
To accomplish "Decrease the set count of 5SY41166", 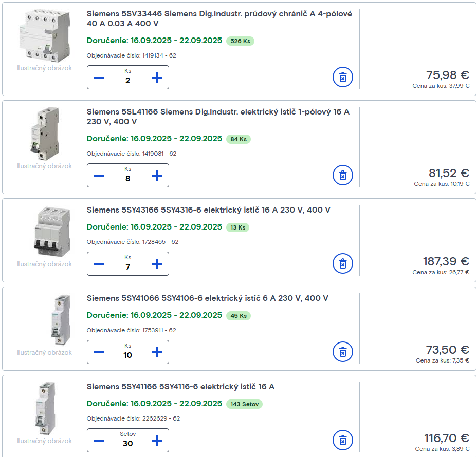I will tap(99, 440).
